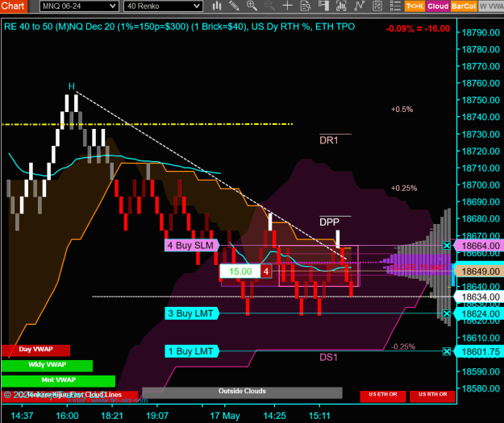
Task: Click the 18664.00 order price marker
Action: (479, 246)
